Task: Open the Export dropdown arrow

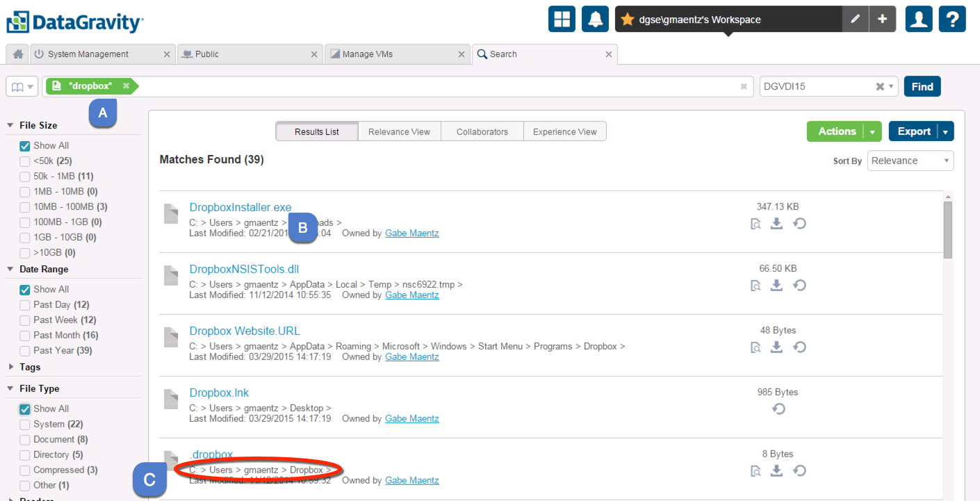Action: pos(945,131)
